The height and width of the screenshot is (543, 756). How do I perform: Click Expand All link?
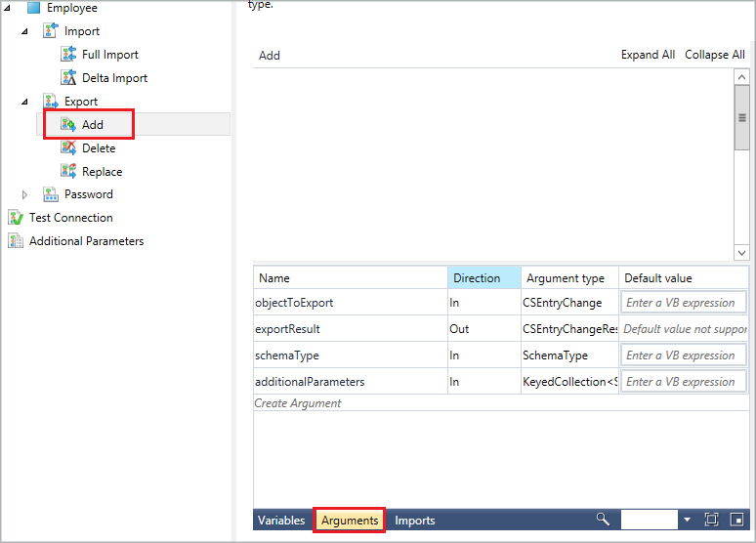648,55
